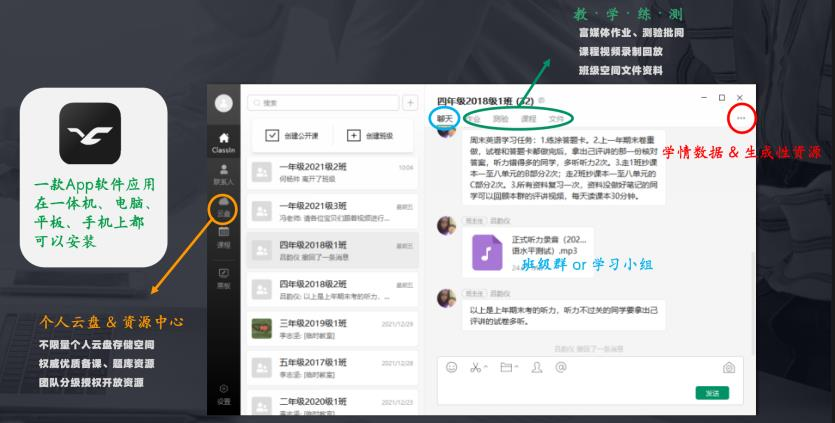Open the 黑板 blackboard section

click(x=224, y=279)
